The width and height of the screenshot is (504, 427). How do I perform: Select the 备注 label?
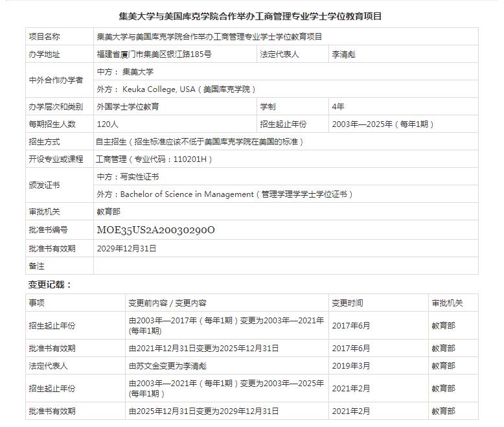(x=37, y=266)
